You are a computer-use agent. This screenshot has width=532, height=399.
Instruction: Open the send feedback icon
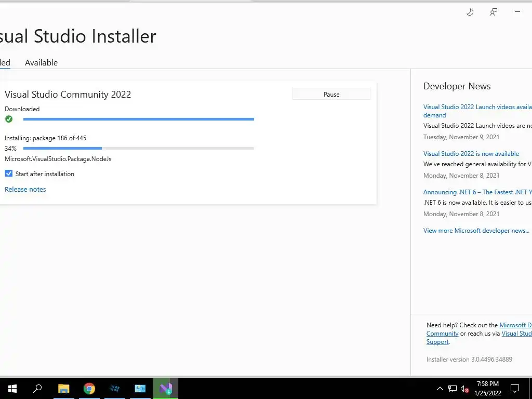point(494,12)
